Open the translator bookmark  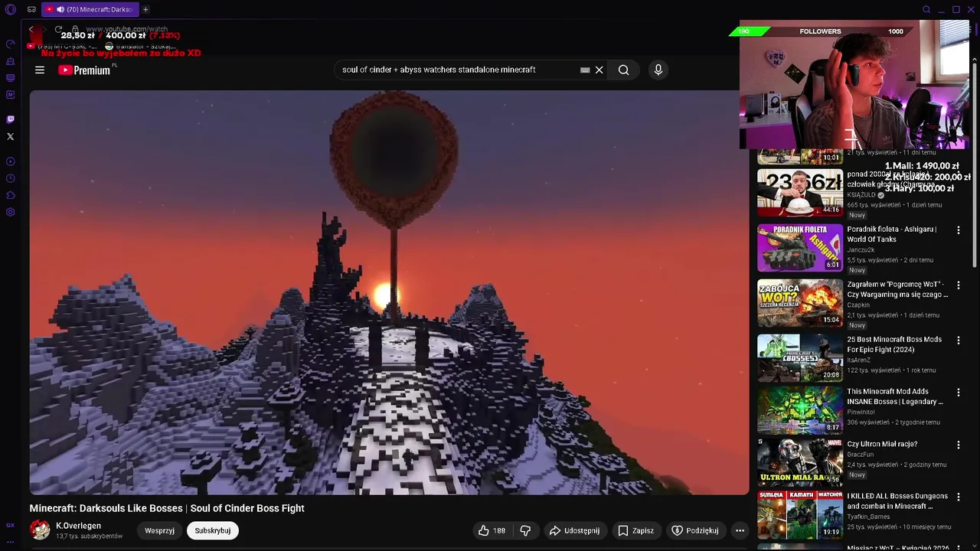[140, 47]
